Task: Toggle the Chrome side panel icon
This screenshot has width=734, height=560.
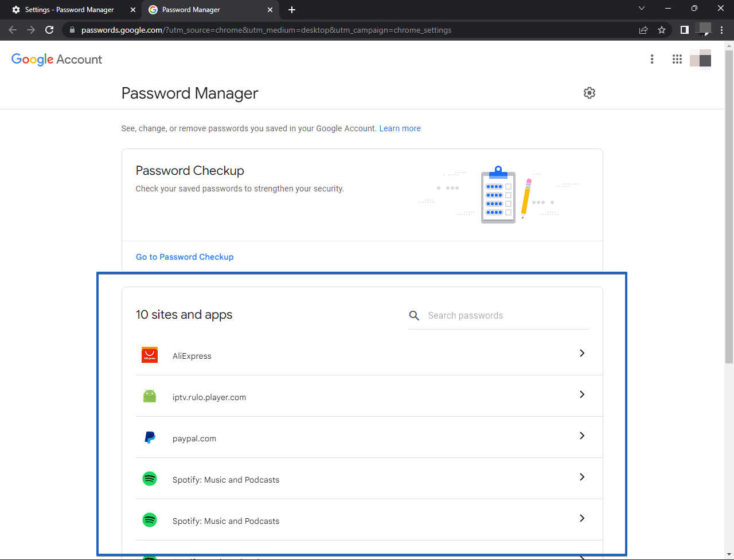Action: coord(684,30)
